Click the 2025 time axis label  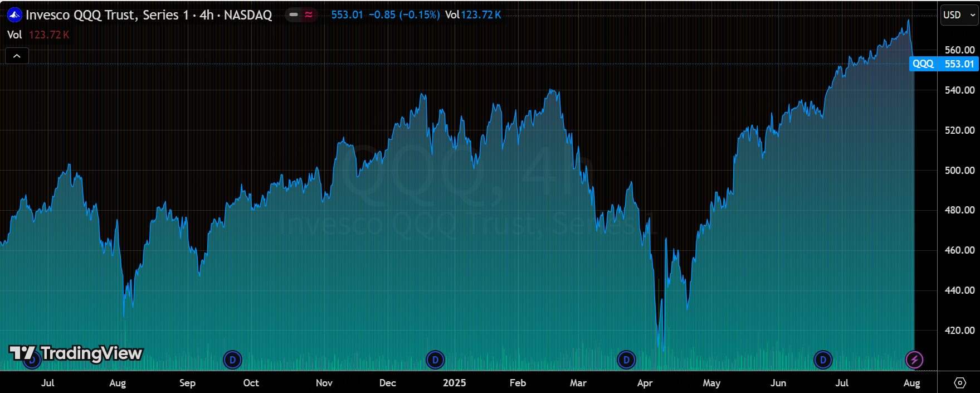454,383
